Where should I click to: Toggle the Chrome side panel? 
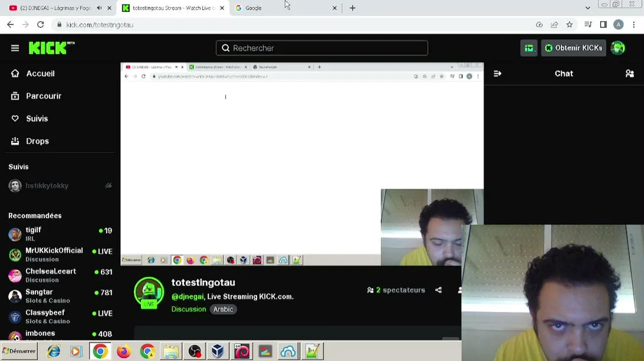pos(603,25)
